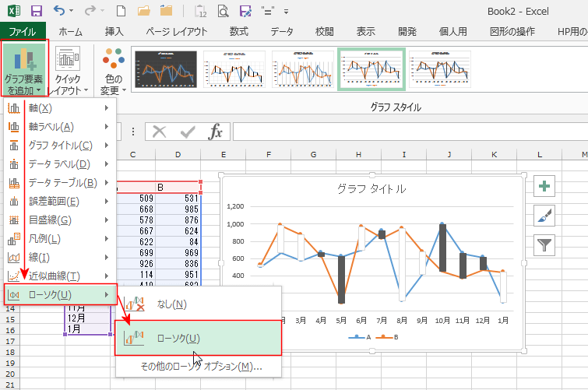Click the chart styles paintbrush button
The height and width of the screenshot is (390, 588).
click(x=545, y=216)
